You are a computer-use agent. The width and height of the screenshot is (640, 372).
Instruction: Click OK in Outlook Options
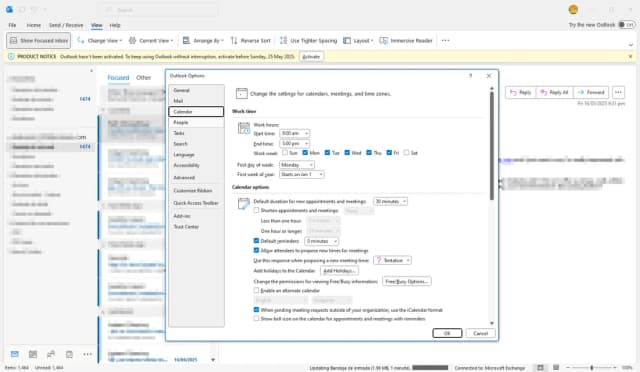(447, 333)
